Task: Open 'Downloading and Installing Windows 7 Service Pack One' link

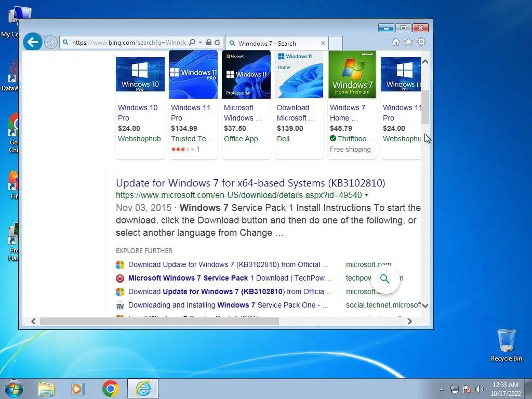Action: (229, 305)
